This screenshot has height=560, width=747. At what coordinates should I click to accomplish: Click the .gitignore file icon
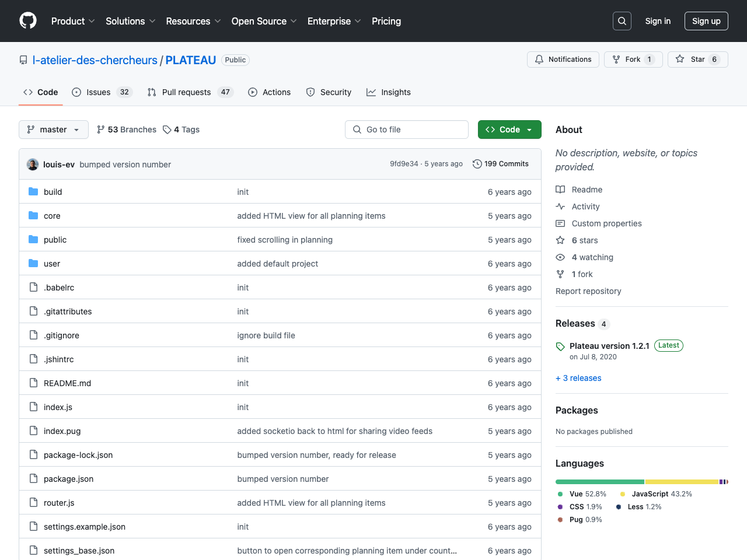(33, 335)
